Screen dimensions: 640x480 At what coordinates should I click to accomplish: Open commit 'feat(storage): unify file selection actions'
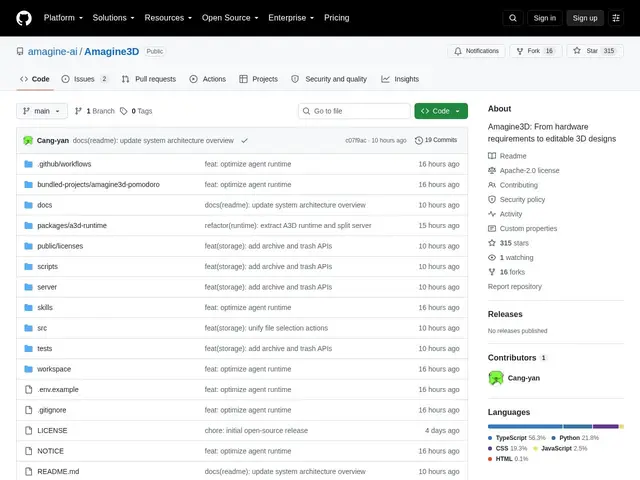(x=266, y=328)
